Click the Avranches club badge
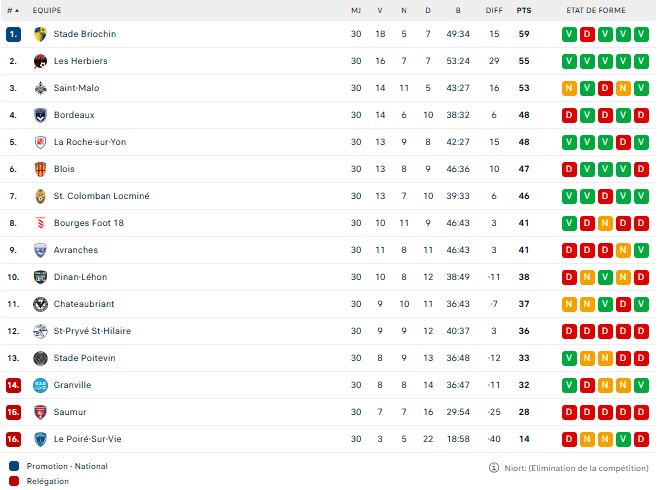Viewport: 663px width, 490px height. click(40, 250)
